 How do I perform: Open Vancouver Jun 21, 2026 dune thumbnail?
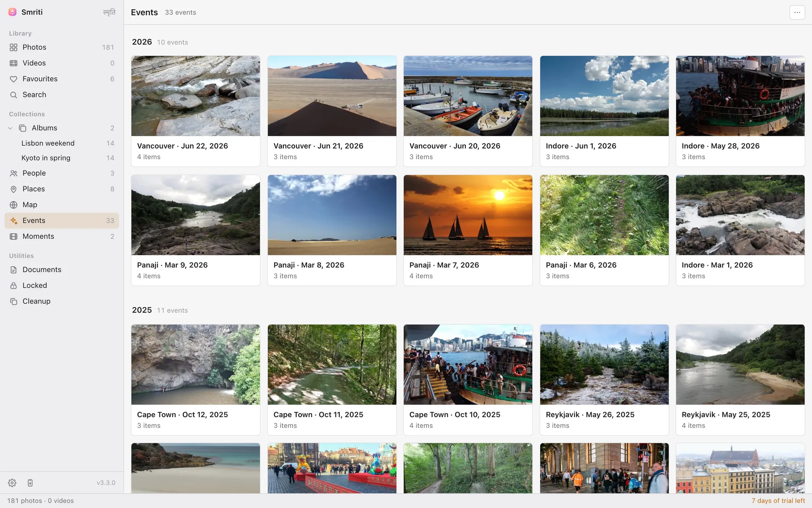pos(332,96)
